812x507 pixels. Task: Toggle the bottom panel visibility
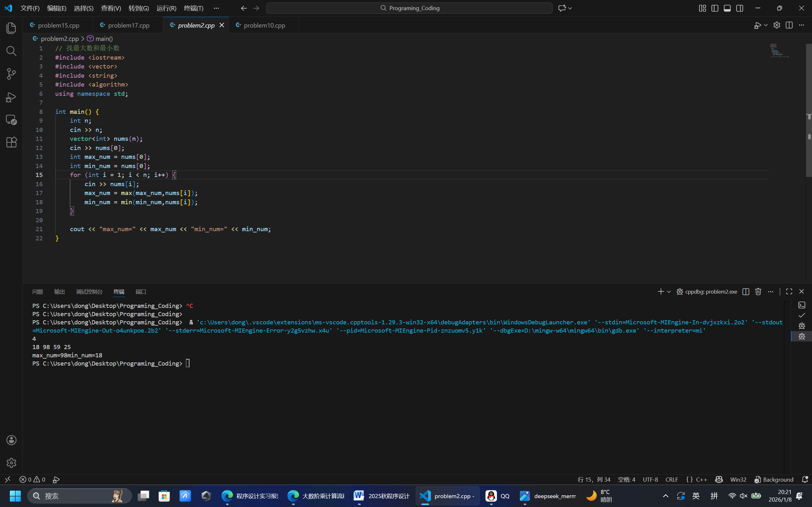[x=727, y=8]
